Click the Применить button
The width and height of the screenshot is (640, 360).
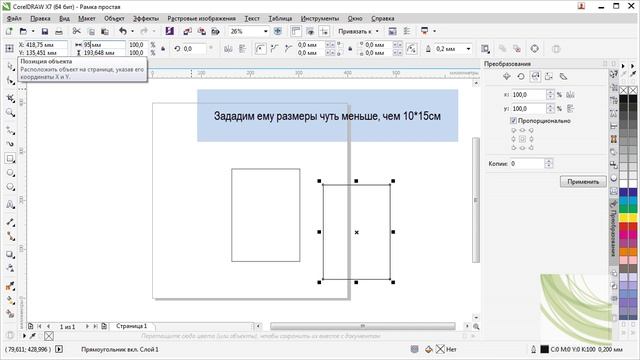coord(583,182)
